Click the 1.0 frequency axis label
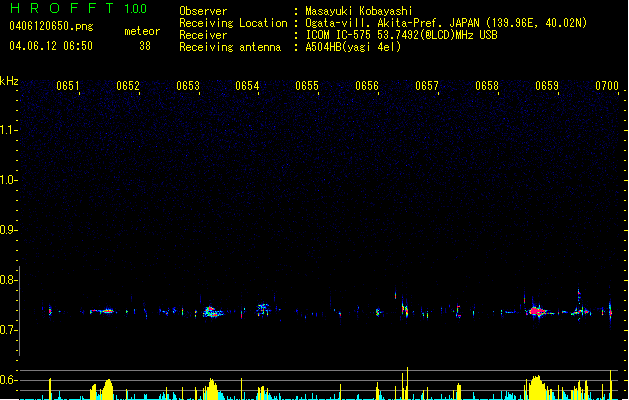The height and width of the screenshot is (400, 629). [x=8, y=180]
